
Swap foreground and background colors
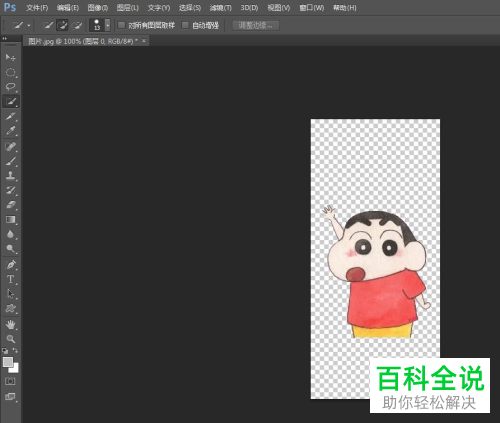pos(15,351)
